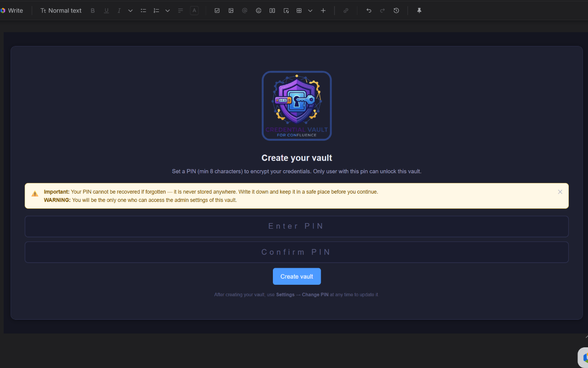Insert an image or media file
The height and width of the screenshot is (368, 588).
coord(231,11)
